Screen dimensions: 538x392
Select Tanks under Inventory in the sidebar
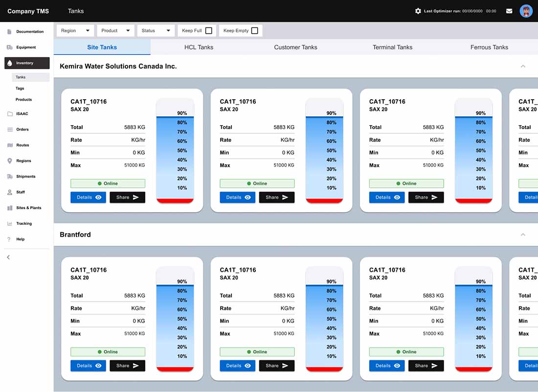(30, 77)
